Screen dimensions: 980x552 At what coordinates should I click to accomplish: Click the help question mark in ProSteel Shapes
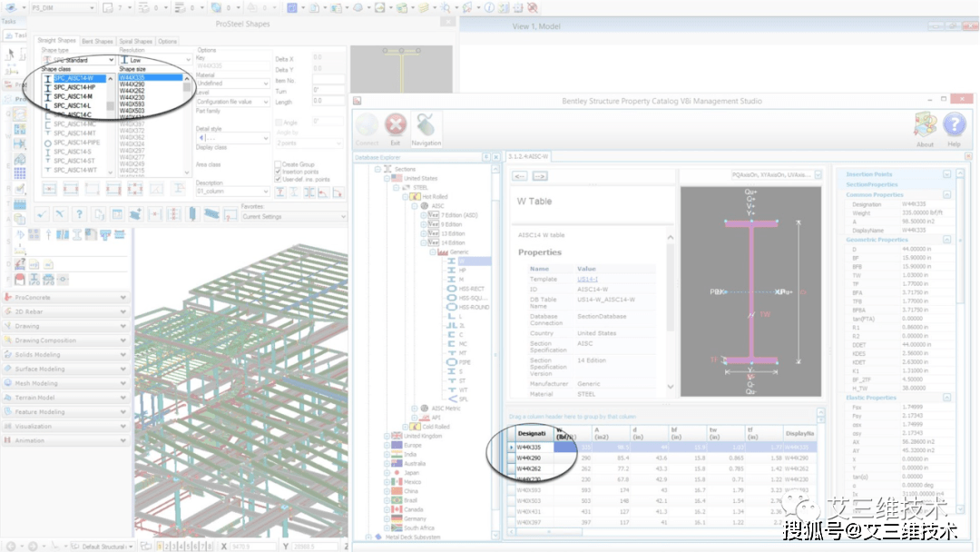79,214
